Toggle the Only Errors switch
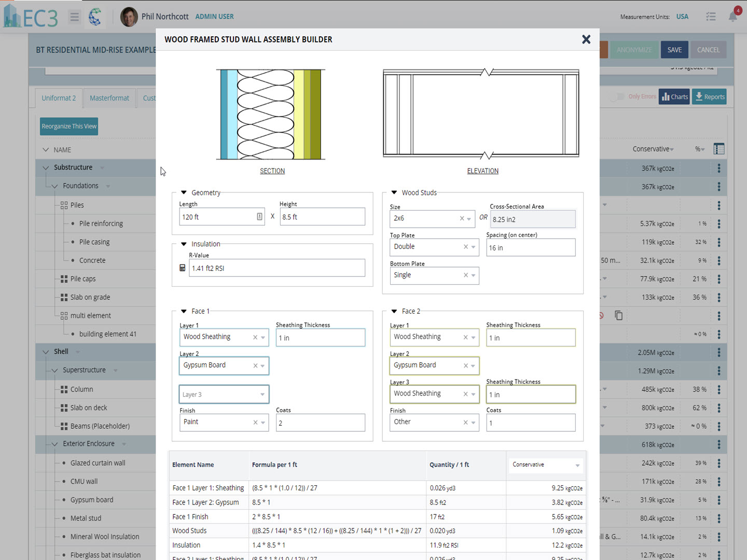Viewport: 747px width, 560px height. [616, 97]
